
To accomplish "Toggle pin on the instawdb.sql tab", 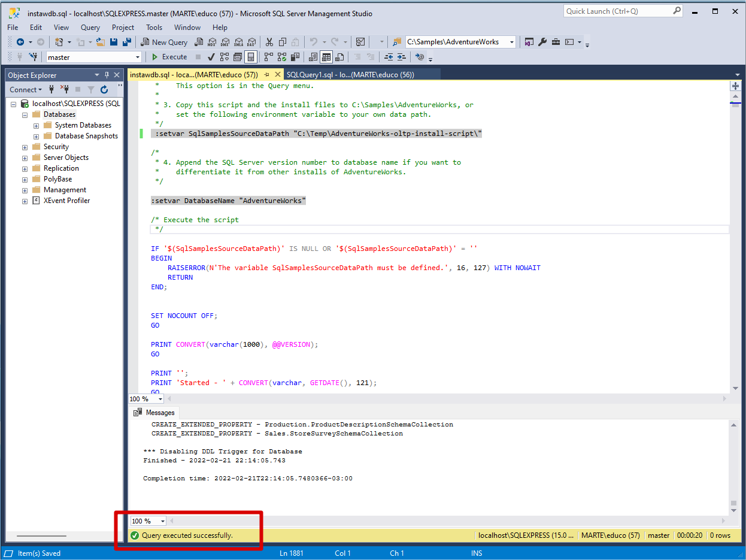I will coord(267,75).
